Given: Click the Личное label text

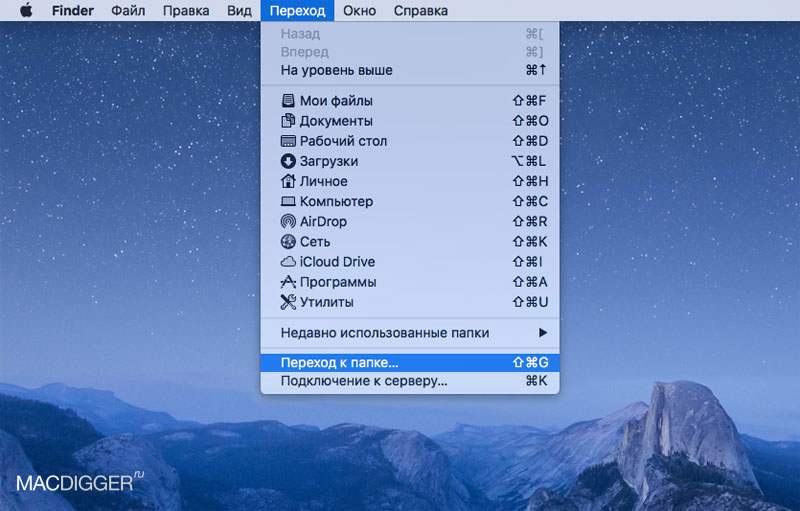Looking at the screenshot, I should coord(323,181).
